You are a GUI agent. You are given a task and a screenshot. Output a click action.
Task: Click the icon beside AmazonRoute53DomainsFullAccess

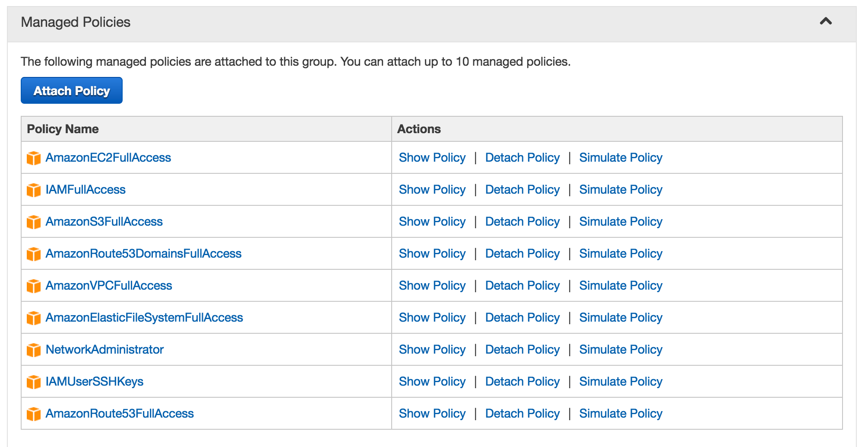pyautogui.click(x=34, y=254)
